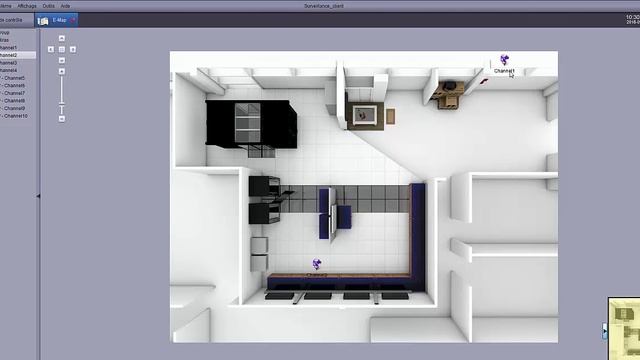Open the Aide menu

(65, 6)
